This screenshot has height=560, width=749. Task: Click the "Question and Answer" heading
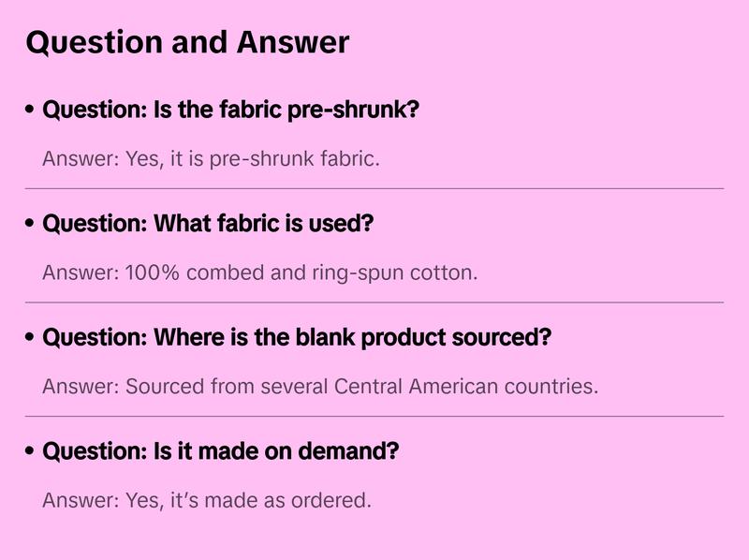click(187, 42)
